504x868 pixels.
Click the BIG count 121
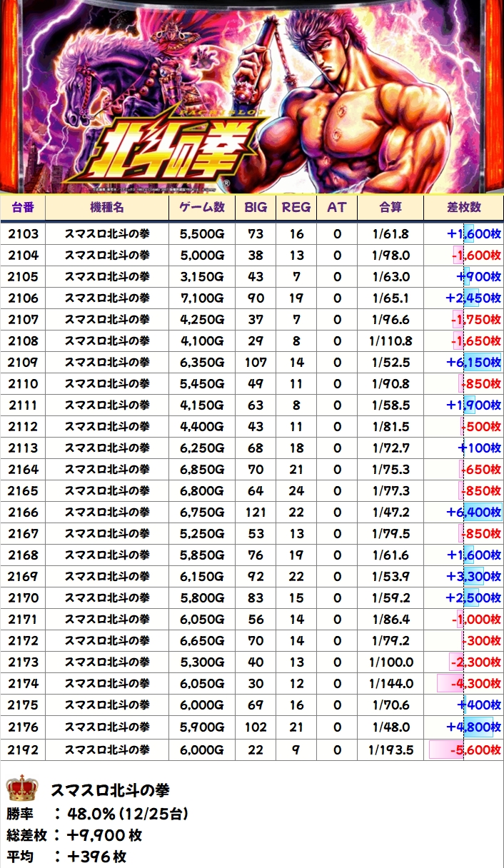pos(255,512)
